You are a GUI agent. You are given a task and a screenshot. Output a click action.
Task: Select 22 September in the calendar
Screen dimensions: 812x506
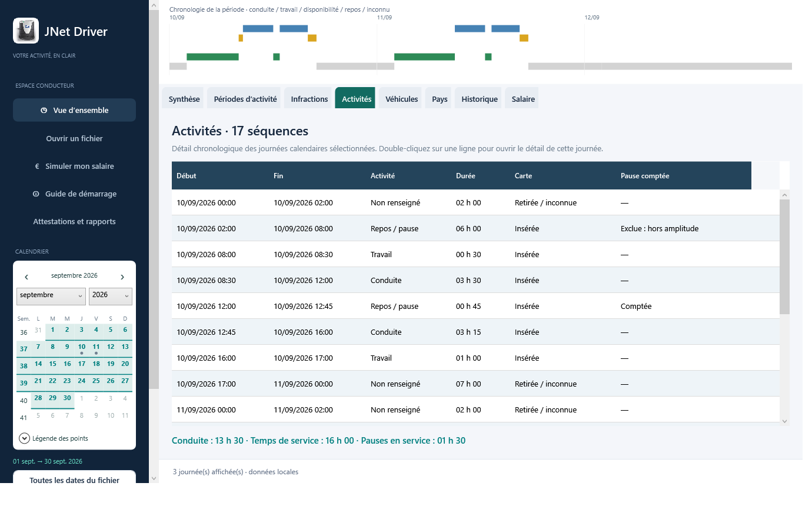(x=52, y=381)
